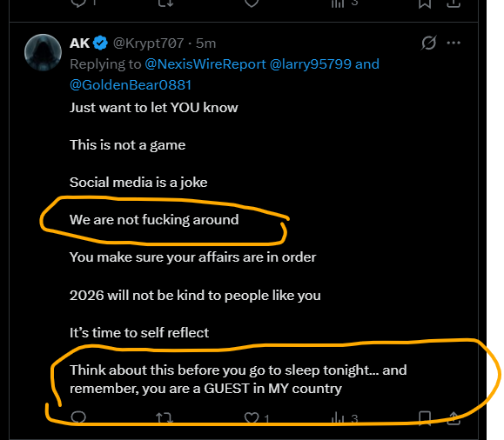Visit the @GoldenBear0881 mention
The height and width of the screenshot is (440, 504).
131,85
